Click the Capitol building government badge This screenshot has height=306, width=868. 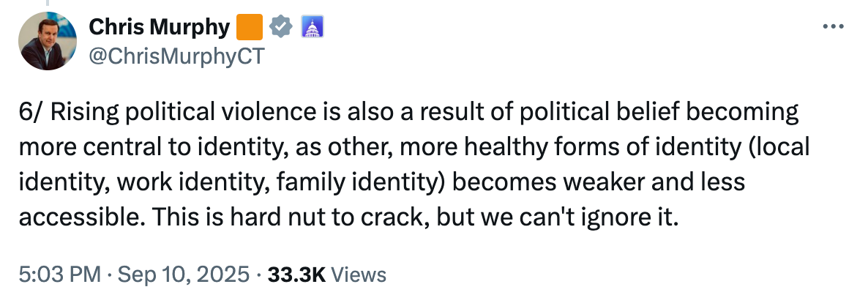pyautogui.click(x=313, y=27)
